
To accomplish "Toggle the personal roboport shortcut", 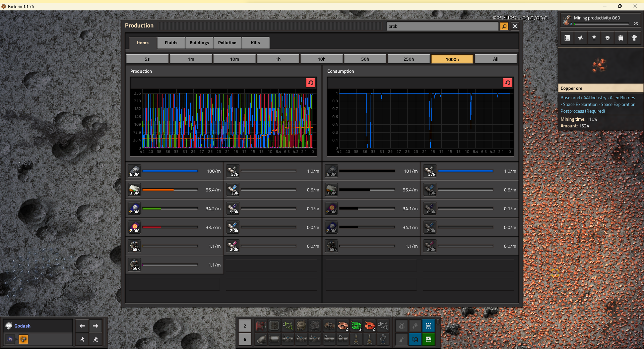I will [415, 326].
